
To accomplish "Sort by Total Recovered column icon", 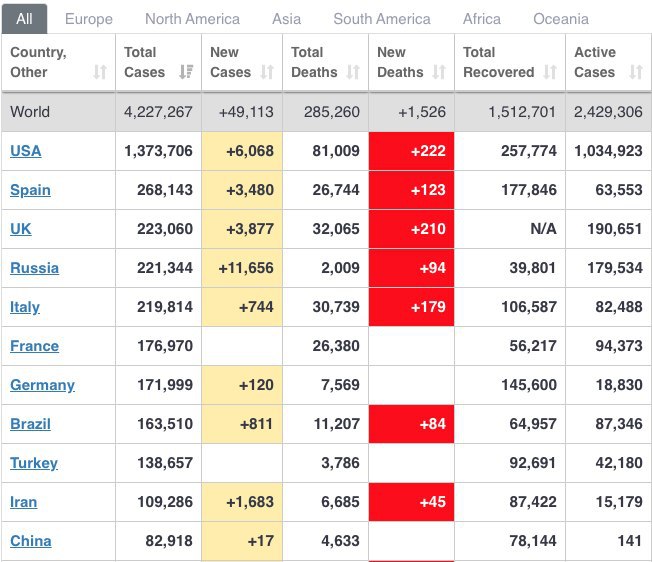I will (x=550, y=72).
